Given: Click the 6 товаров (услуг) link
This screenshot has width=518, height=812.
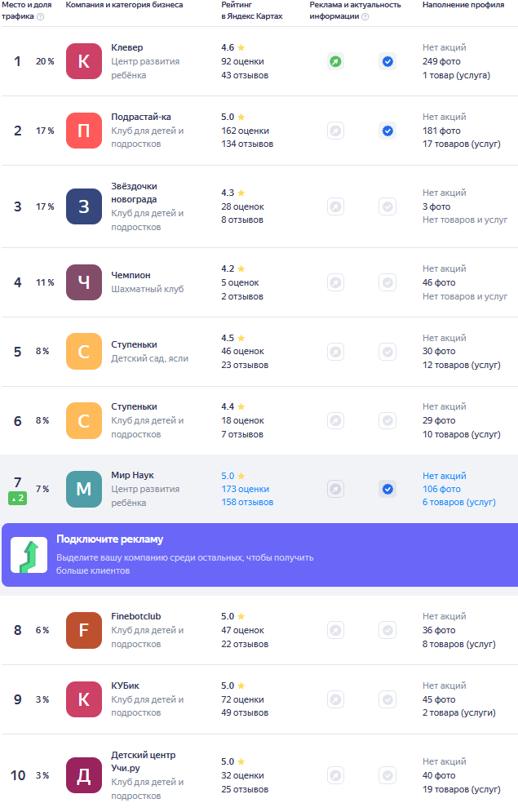Looking at the screenshot, I should [458, 503].
